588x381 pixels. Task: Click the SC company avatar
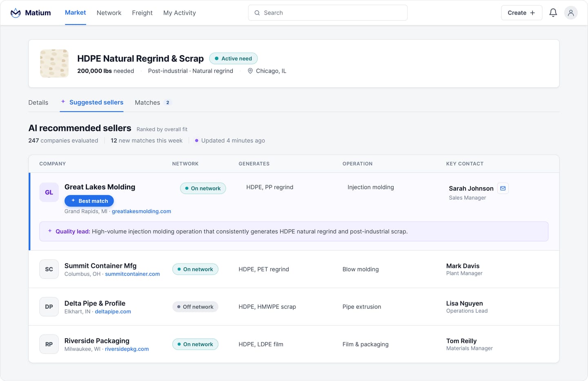point(49,269)
